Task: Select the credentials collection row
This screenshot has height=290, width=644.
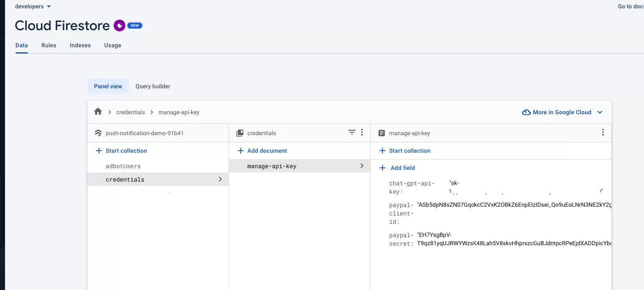Action: tap(158, 179)
